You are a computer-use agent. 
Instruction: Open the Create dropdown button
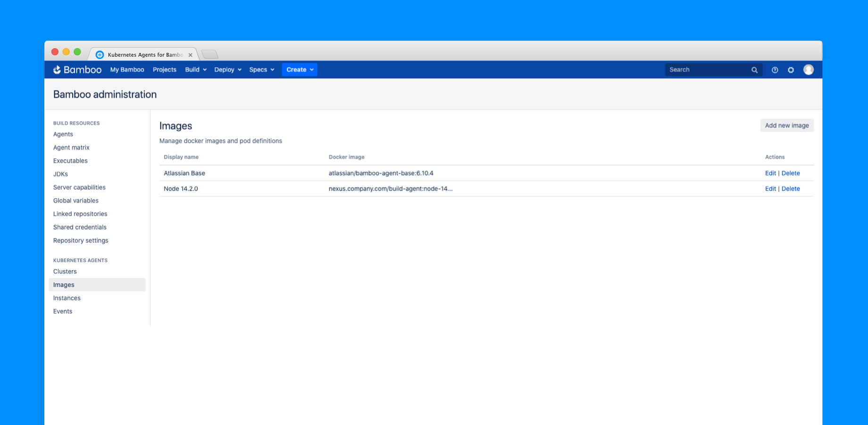(x=300, y=69)
